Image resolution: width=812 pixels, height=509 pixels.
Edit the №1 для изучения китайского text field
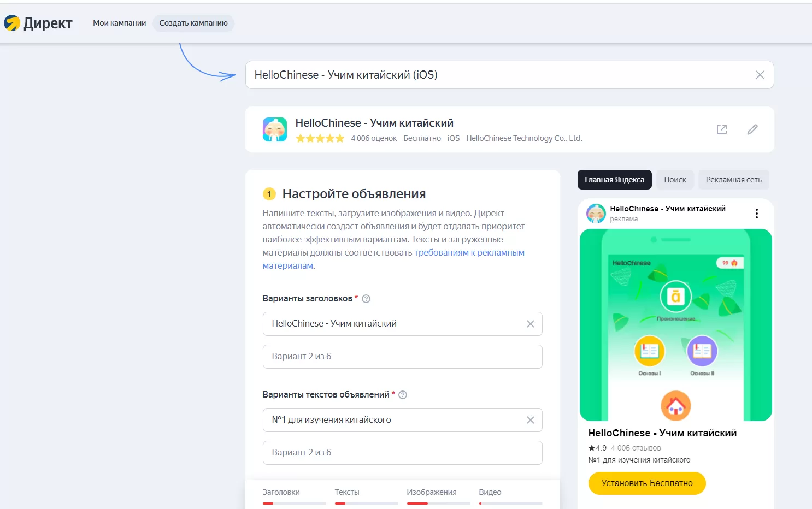(402, 420)
